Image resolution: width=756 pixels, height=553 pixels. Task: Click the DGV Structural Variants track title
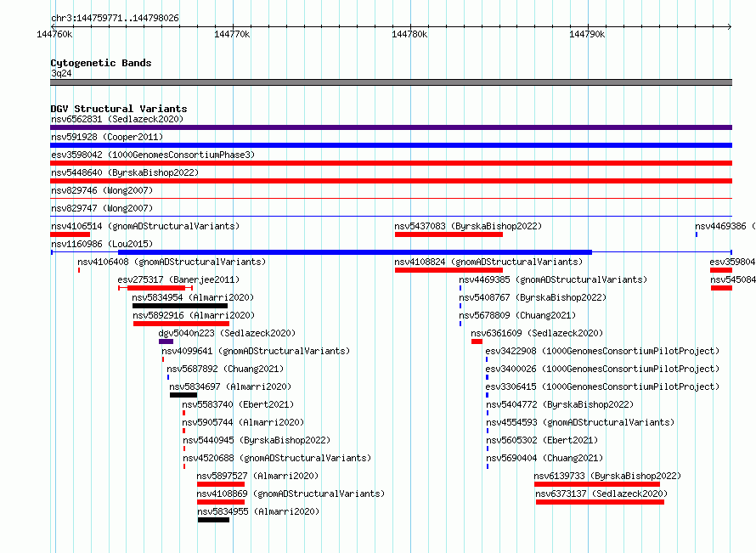[119, 109]
